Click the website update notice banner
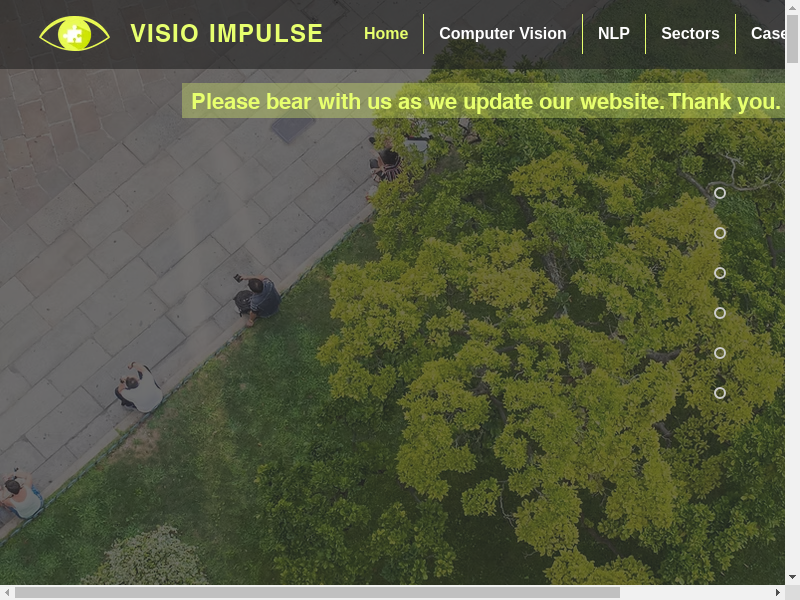This screenshot has height=600, width=800. 483,101
